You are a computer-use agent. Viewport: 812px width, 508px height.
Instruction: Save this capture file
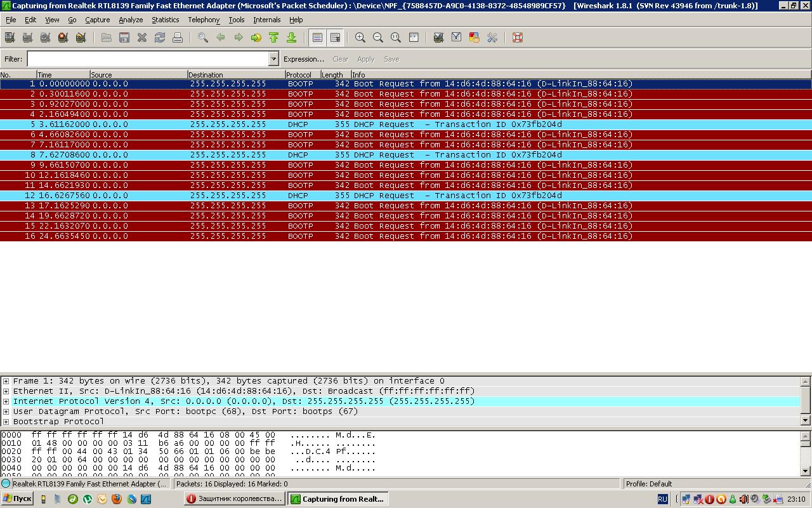(x=124, y=37)
